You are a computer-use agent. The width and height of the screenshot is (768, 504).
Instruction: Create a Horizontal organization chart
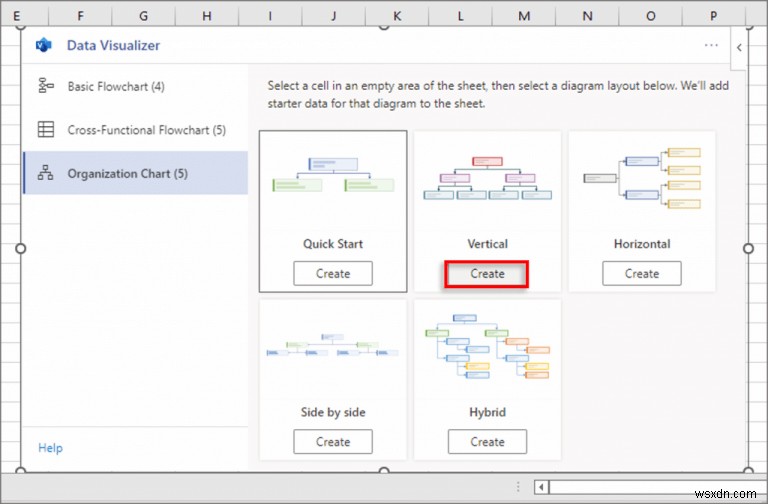(642, 273)
